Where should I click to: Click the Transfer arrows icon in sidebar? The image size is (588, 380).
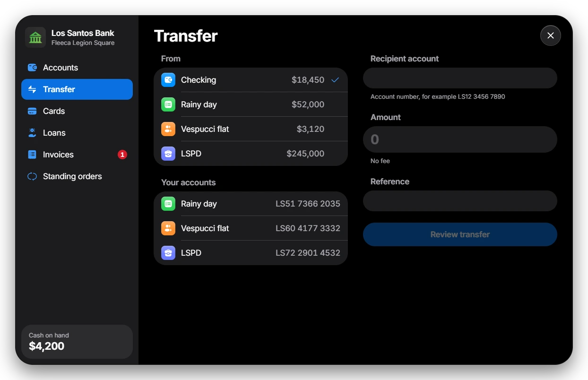32,89
